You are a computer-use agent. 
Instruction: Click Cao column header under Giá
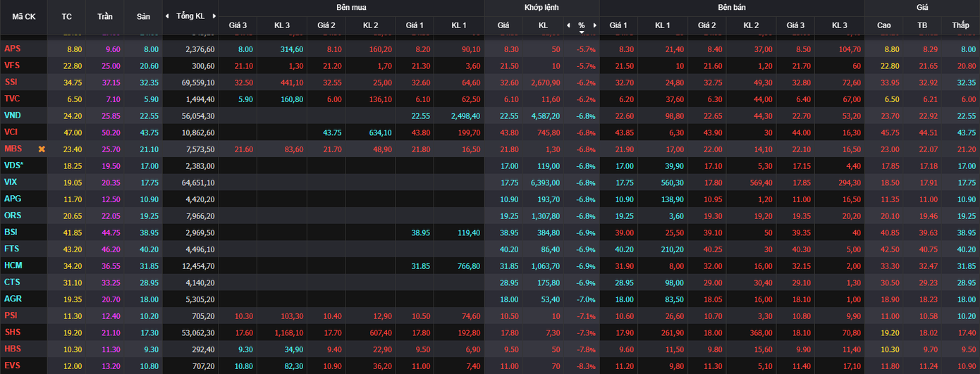[x=884, y=25]
